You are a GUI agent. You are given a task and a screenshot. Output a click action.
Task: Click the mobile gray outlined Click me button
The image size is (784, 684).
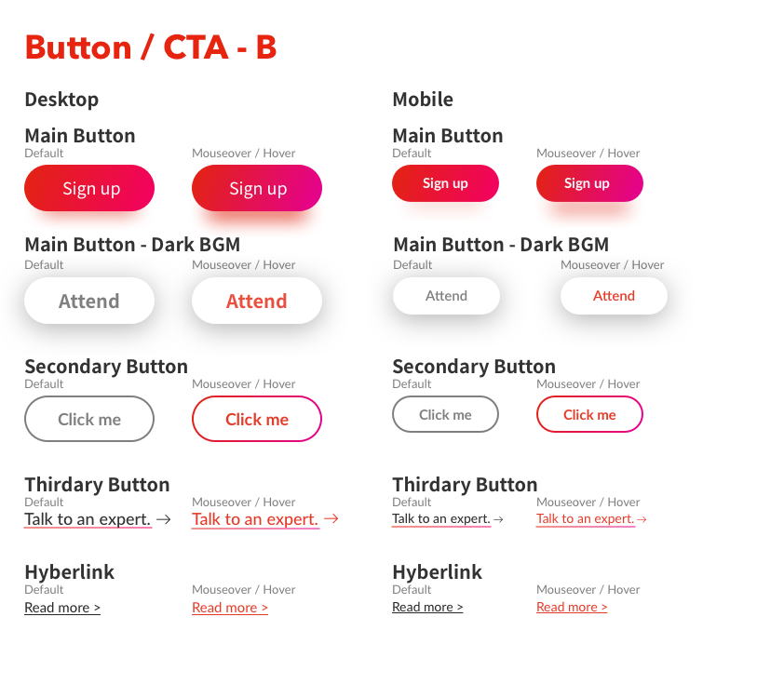tap(445, 414)
